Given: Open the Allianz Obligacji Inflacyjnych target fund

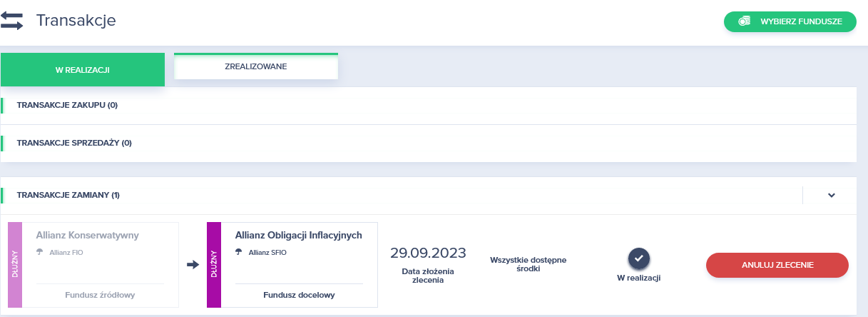Looking at the screenshot, I should pos(299,235).
